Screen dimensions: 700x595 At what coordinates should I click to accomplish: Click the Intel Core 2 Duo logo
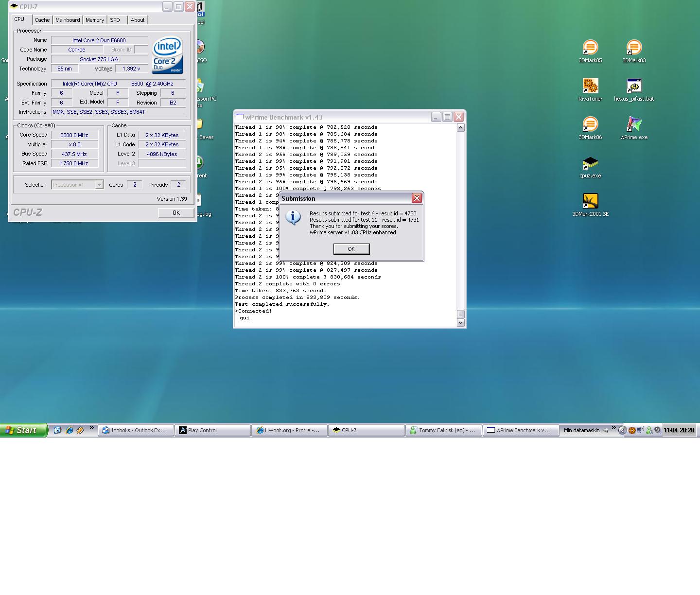(167, 55)
